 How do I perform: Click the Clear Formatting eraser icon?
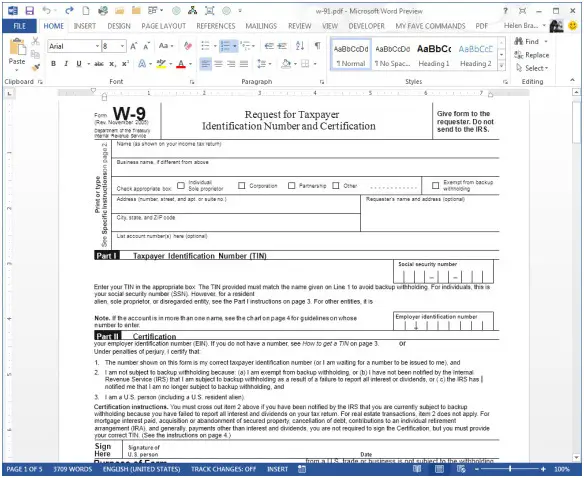pos(188,46)
